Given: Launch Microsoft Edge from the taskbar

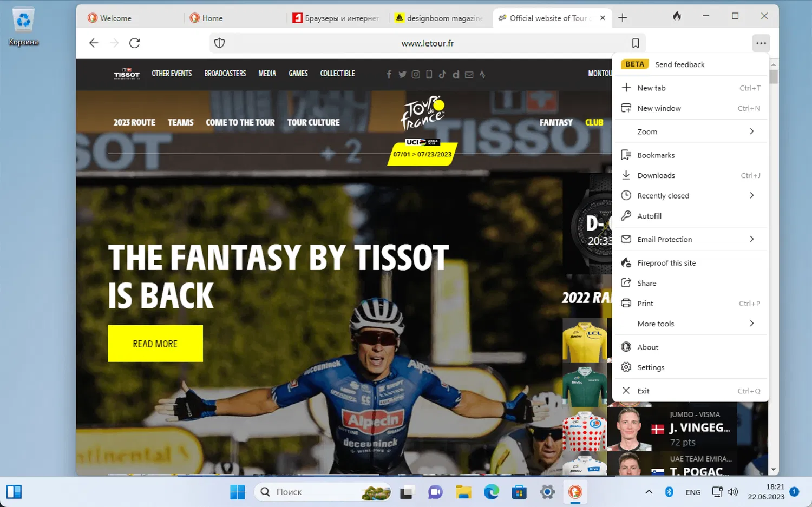Looking at the screenshot, I should [x=492, y=492].
